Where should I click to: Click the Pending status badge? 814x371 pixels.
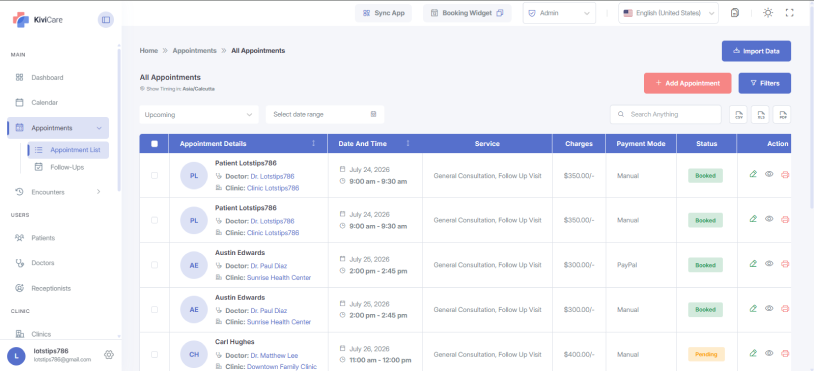point(706,354)
